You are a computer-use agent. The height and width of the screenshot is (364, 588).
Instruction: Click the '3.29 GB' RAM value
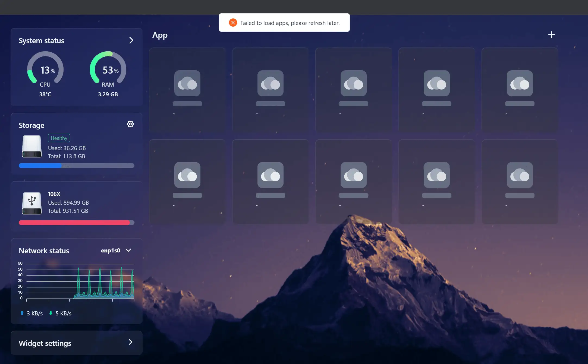(108, 94)
